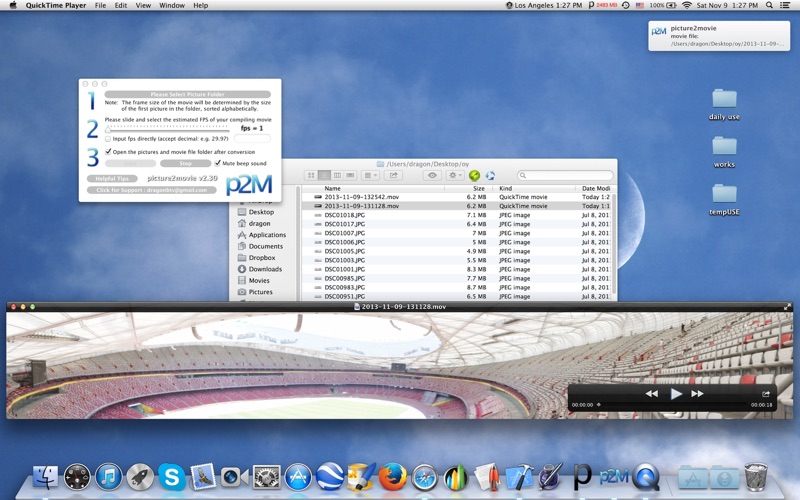Image resolution: width=800 pixels, height=500 pixels.
Task: Launch Google Earth from the Dock
Action: pos(330,477)
